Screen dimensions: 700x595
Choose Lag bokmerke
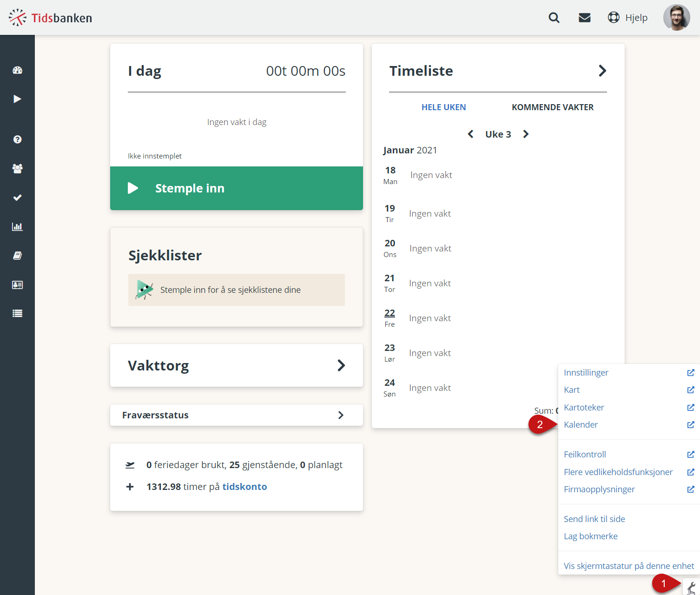[x=591, y=536]
